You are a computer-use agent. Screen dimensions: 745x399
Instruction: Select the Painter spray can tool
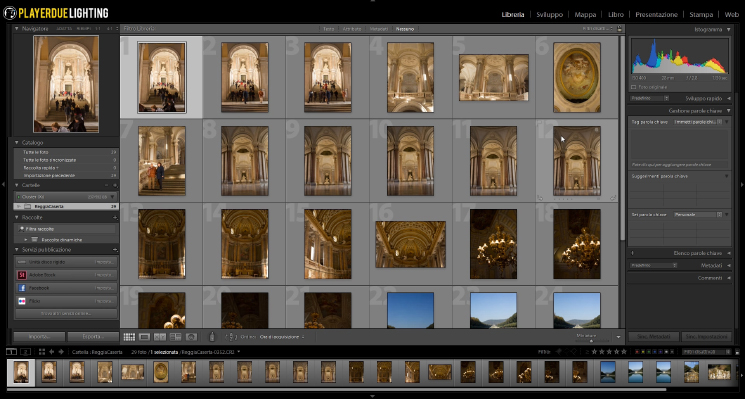coord(212,337)
